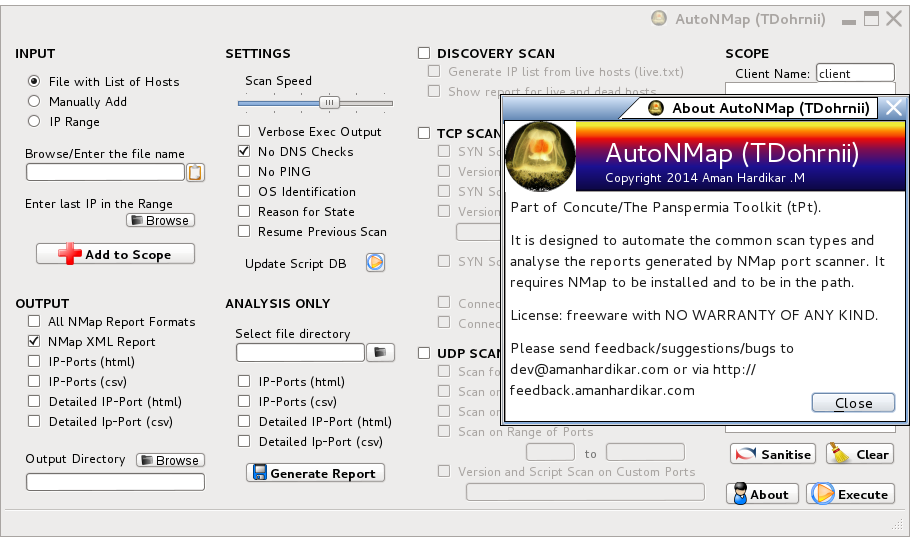Check Scan on Range of Ports
This screenshot has width=910, height=538.
444,431
